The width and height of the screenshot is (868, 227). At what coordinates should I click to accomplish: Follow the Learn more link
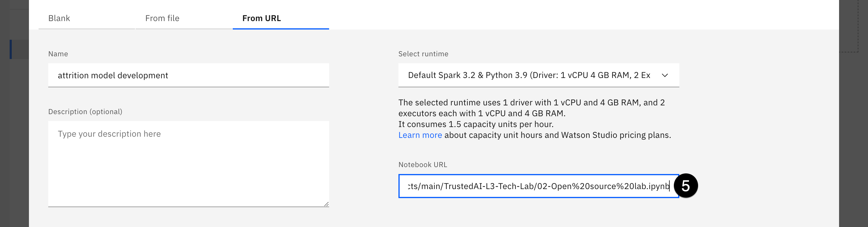click(420, 135)
